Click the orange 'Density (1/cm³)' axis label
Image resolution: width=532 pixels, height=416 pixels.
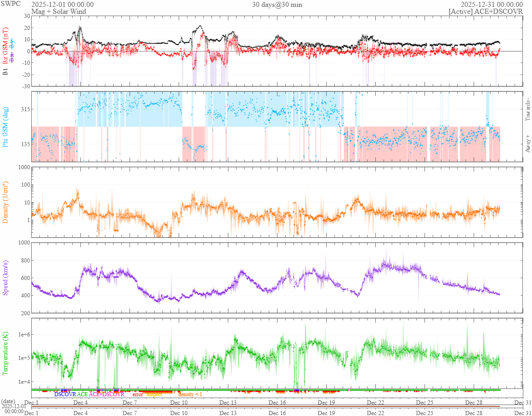pyautogui.click(x=6, y=202)
